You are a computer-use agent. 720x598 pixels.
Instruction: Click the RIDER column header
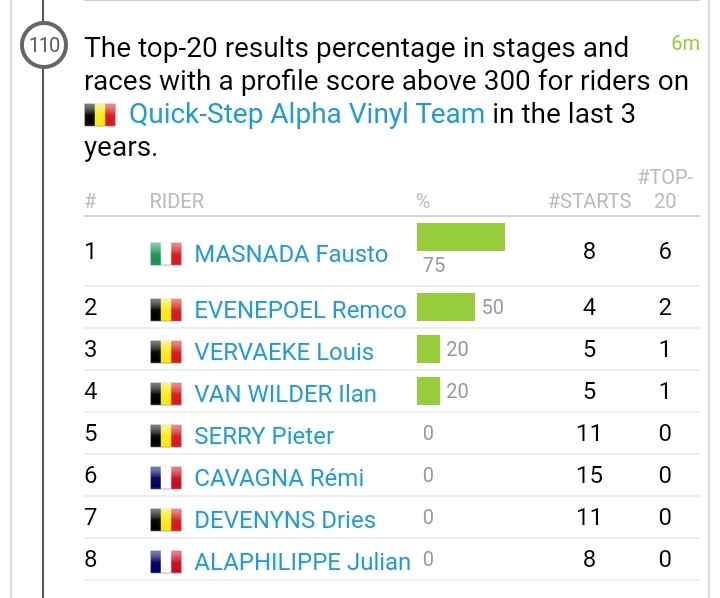coord(177,201)
